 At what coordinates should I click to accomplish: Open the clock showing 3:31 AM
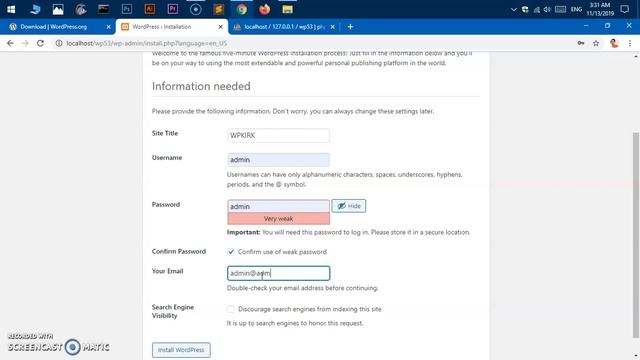[600, 9]
